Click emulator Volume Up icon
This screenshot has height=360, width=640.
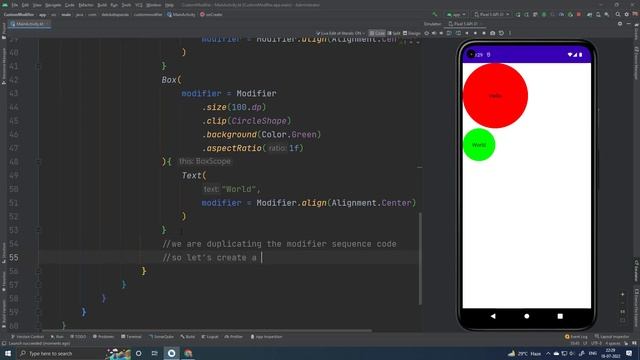point(433,33)
